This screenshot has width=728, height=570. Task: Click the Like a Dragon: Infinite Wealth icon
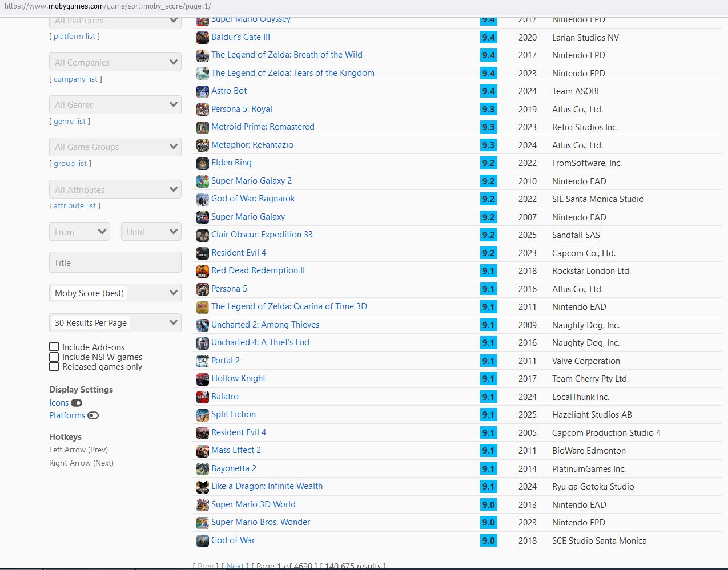[203, 487]
